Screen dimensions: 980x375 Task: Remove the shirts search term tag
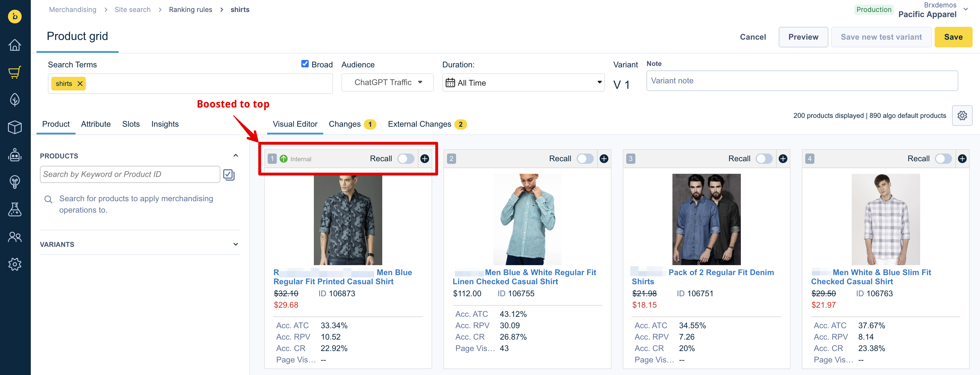click(80, 84)
